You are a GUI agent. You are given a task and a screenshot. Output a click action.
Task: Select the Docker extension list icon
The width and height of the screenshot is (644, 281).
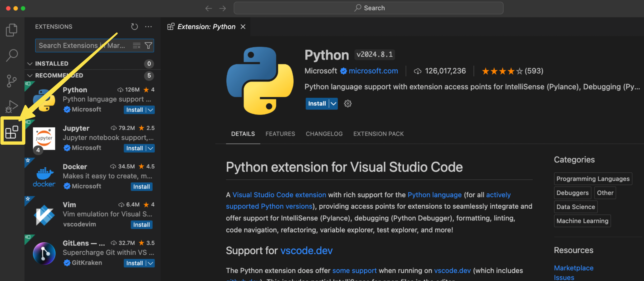coord(44,177)
